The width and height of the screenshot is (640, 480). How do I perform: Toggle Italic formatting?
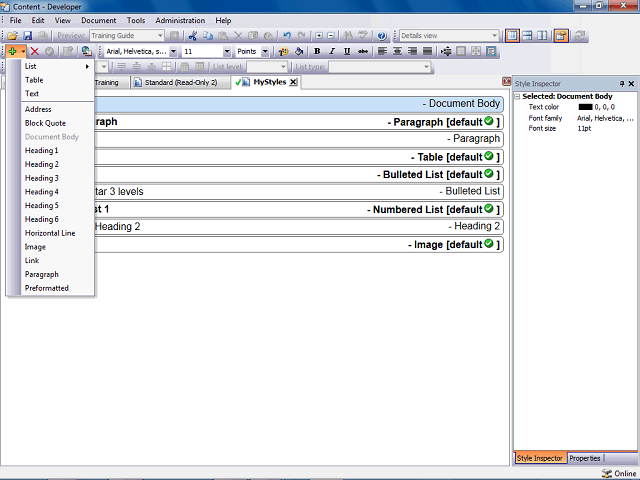(x=332, y=51)
